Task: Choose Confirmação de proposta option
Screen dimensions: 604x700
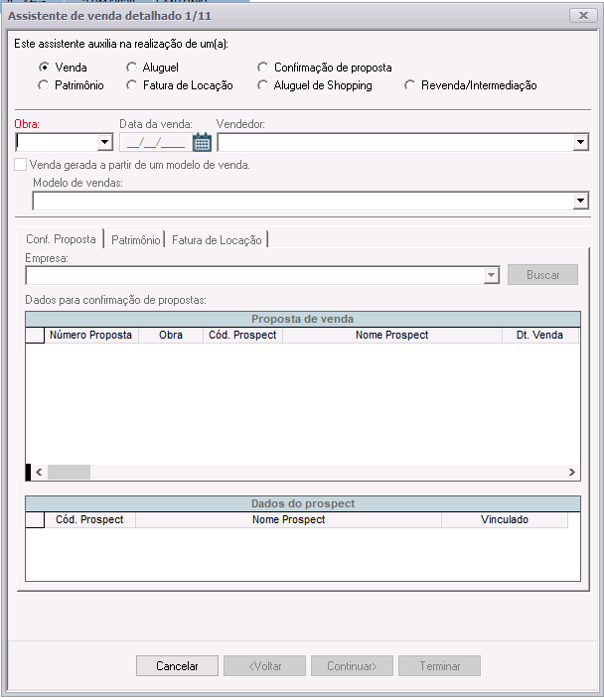Action: [262, 68]
